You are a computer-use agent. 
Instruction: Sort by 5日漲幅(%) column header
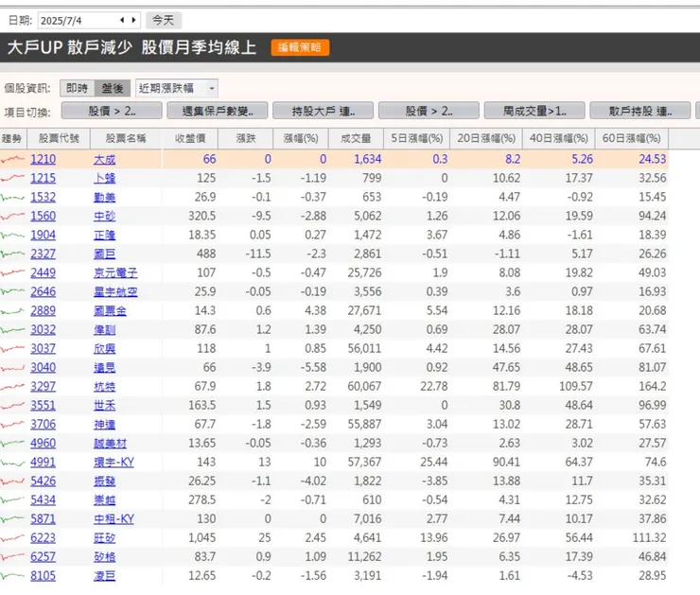click(x=417, y=138)
